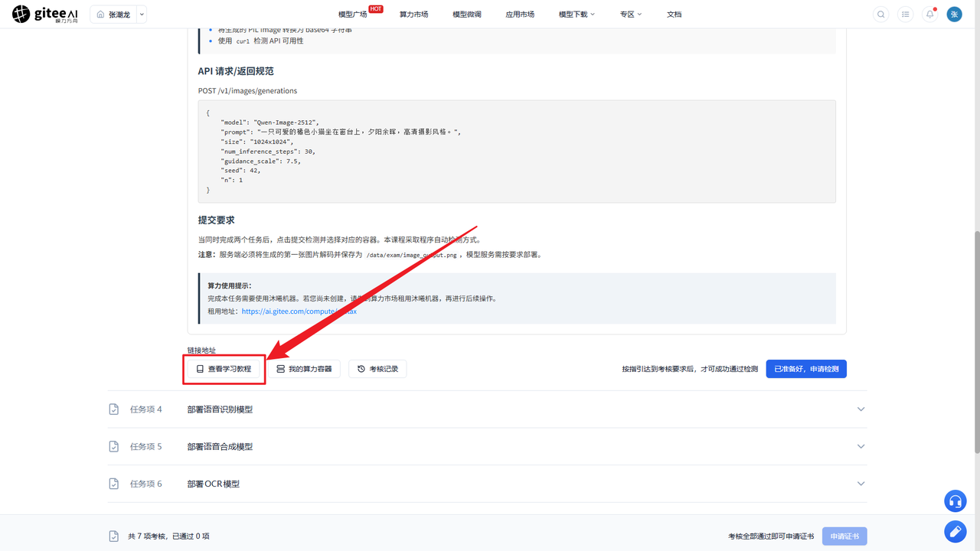Click 考核记录 button
Screen dimensions: 980x551
coord(377,369)
